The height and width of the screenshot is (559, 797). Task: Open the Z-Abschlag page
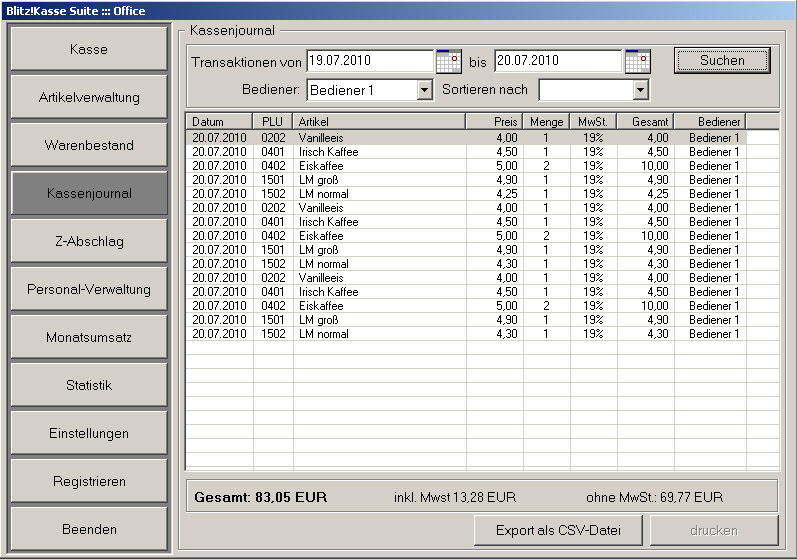[x=89, y=241]
